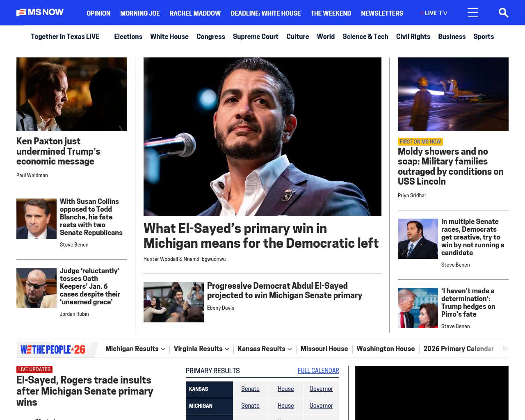
Task: Open Missouri House results link
Action: click(324, 349)
